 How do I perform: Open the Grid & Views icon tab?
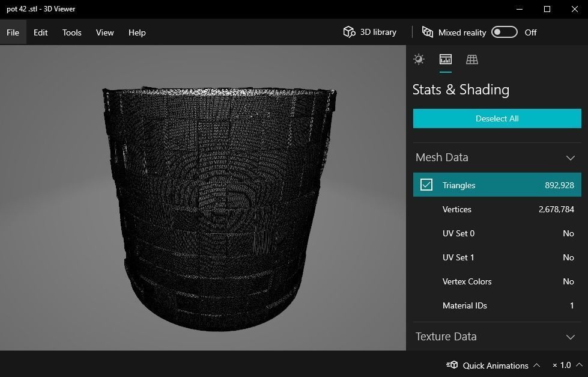472,59
